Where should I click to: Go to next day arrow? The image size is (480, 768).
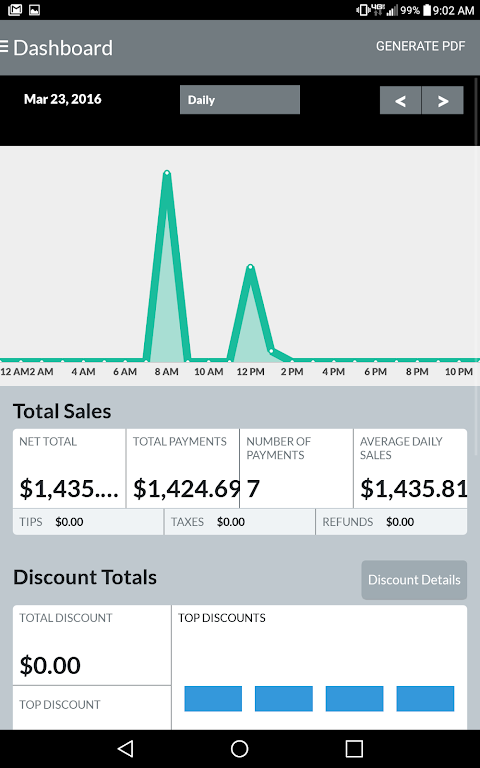tap(443, 100)
